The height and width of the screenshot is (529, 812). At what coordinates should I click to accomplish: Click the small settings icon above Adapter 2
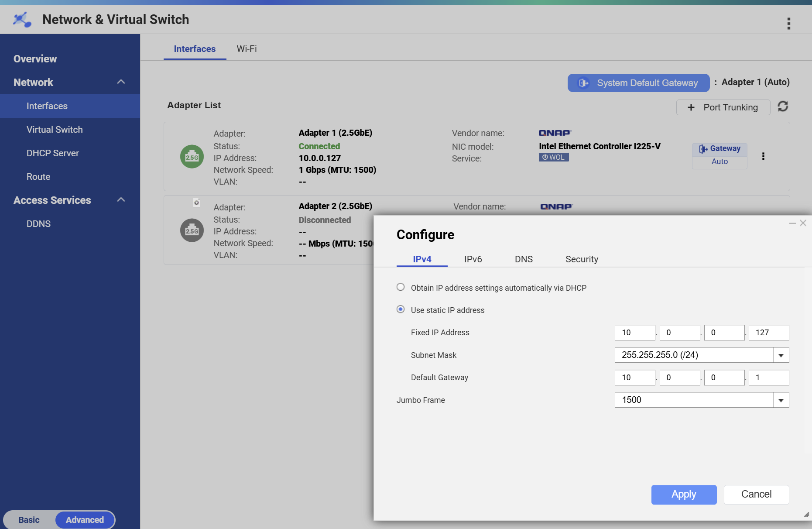pyautogui.click(x=197, y=203)
